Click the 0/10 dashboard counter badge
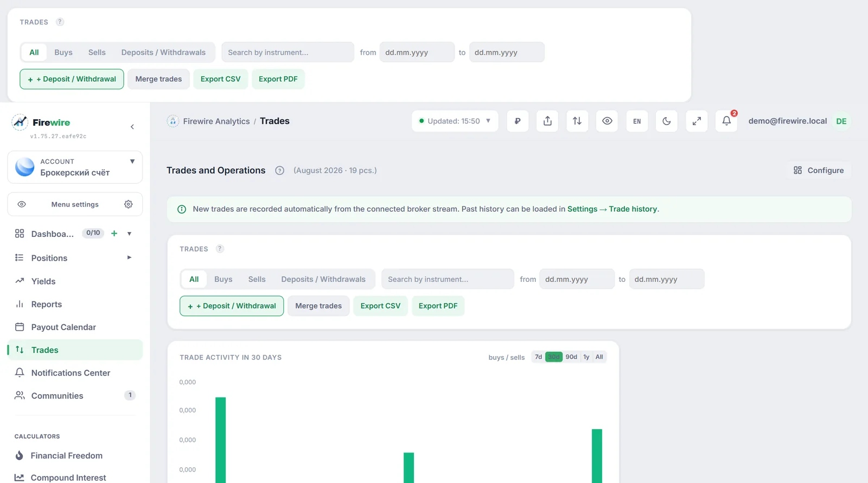Viewport: 868px width, 483px height. [93, 233]
